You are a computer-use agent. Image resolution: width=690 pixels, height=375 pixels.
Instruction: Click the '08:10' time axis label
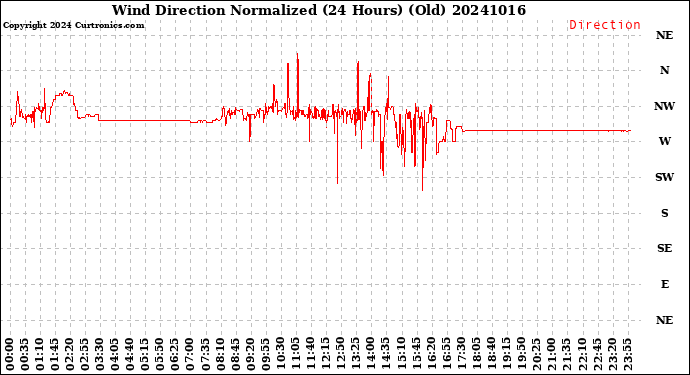point(220,354)
